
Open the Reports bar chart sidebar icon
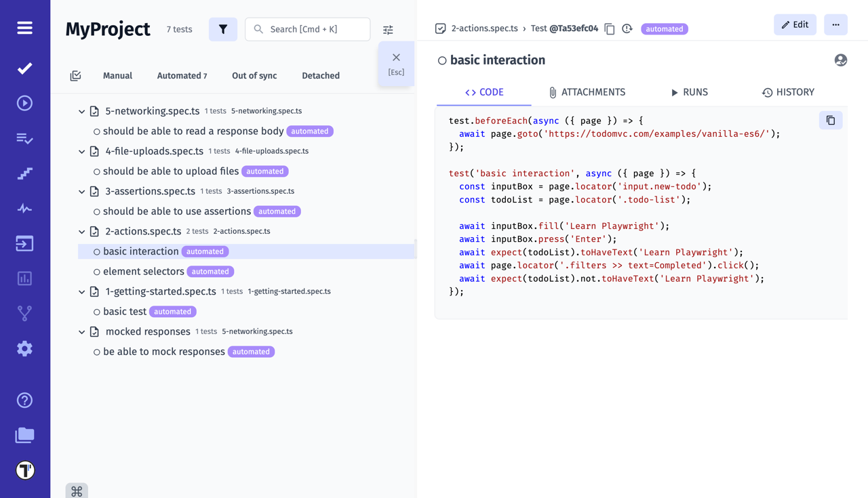pyautogui.click(x=24, y=278)
